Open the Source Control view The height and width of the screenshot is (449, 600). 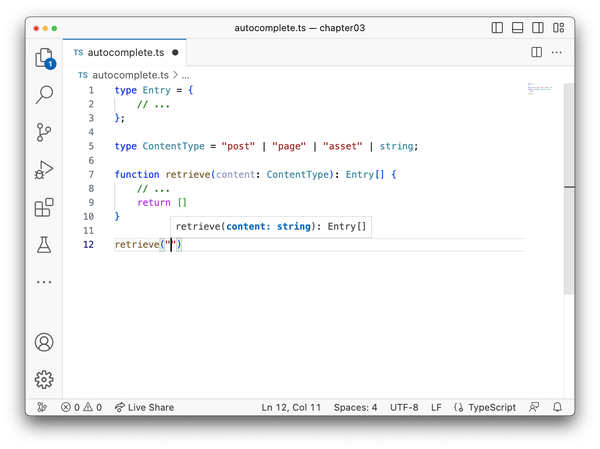(44, 132)
